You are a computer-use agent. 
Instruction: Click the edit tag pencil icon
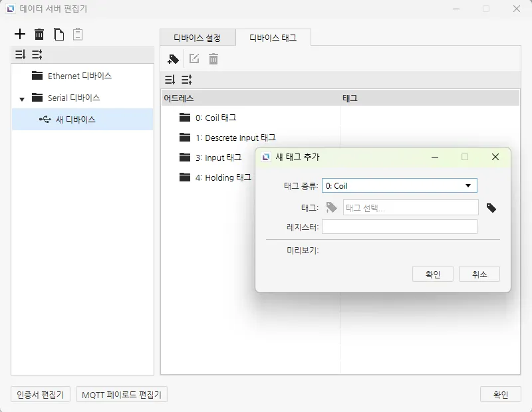(194, 59)
